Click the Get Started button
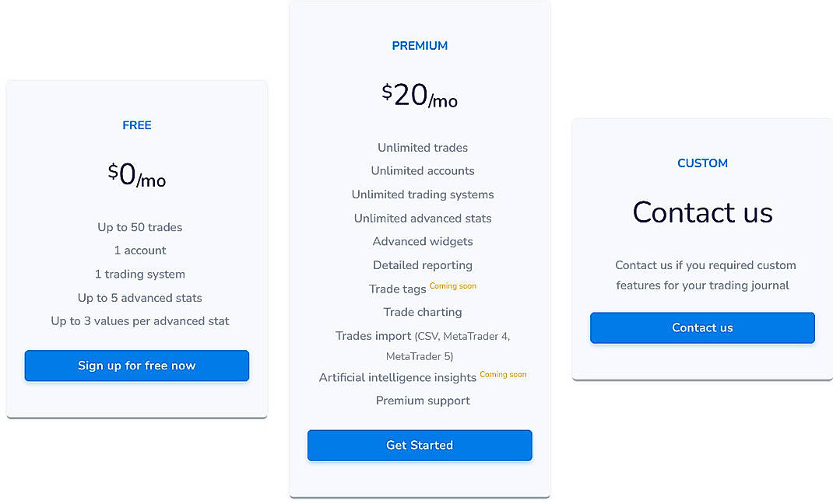 point(420,445)
